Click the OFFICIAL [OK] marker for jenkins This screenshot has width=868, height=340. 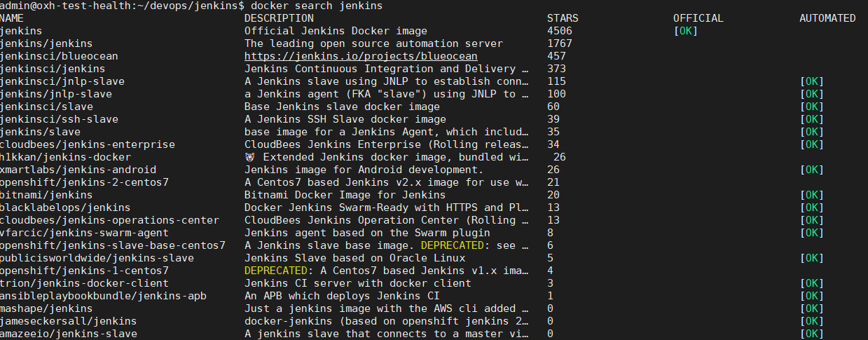pos(685,31)
